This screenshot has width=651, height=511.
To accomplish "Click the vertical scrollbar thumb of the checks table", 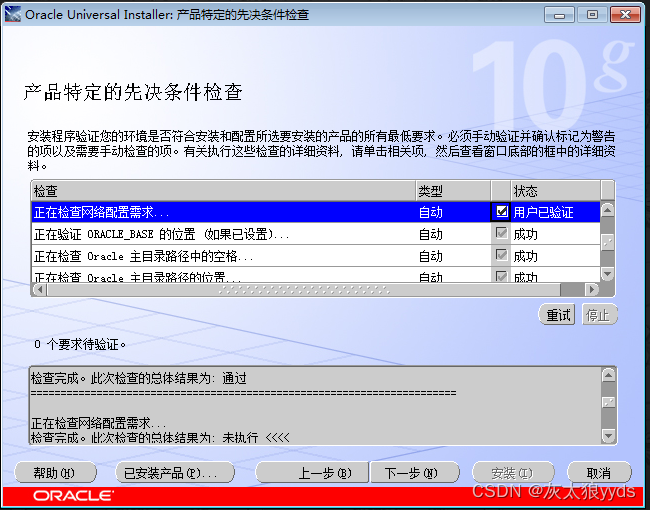I will click(607, 242).
